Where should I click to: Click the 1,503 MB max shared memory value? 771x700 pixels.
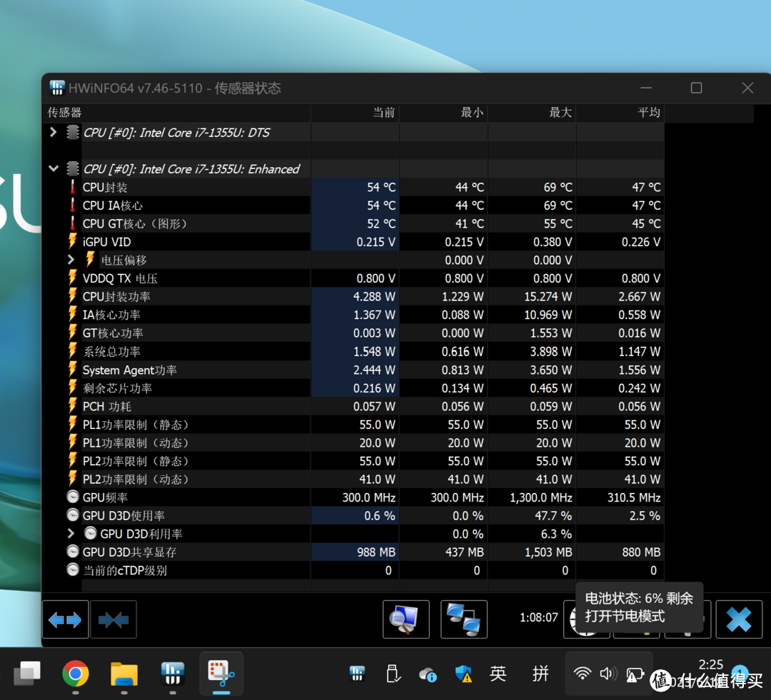coord(548,552)
